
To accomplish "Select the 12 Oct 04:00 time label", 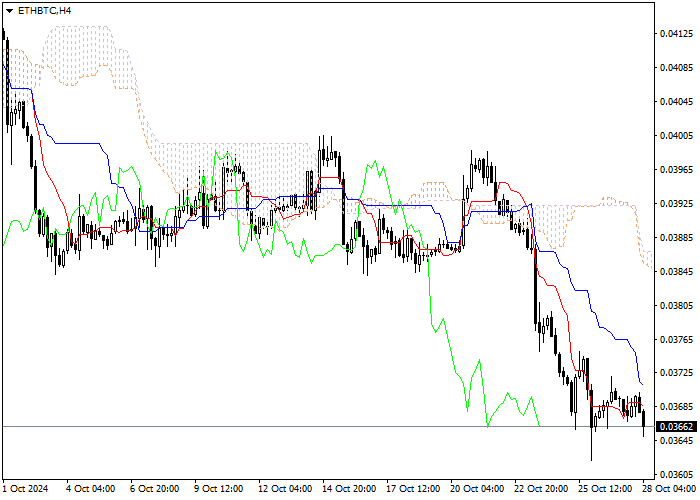I will [285, 489].
